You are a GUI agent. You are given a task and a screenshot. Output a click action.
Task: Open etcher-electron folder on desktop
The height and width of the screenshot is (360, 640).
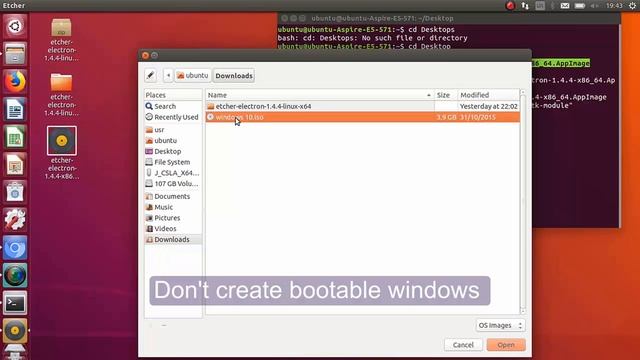[x=62, y=95]
